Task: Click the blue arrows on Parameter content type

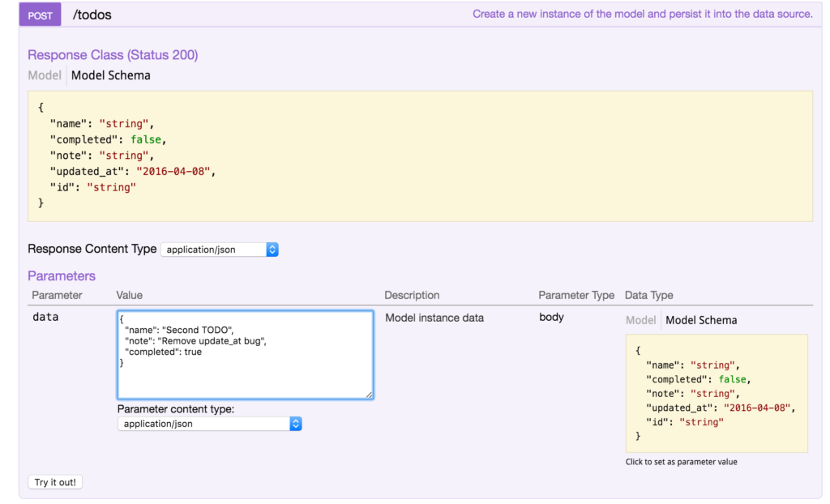Action: pyautogui.click(x=296, y=424)
